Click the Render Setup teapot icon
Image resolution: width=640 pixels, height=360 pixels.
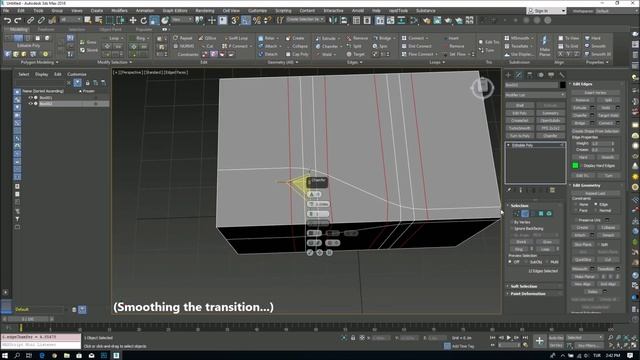(427, 20)
